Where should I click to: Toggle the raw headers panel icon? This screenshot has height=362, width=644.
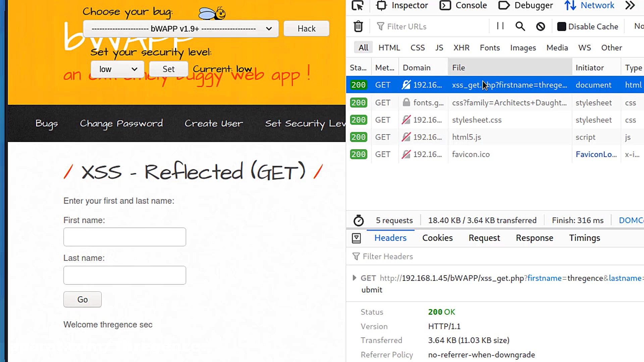(x=356, y=238)
